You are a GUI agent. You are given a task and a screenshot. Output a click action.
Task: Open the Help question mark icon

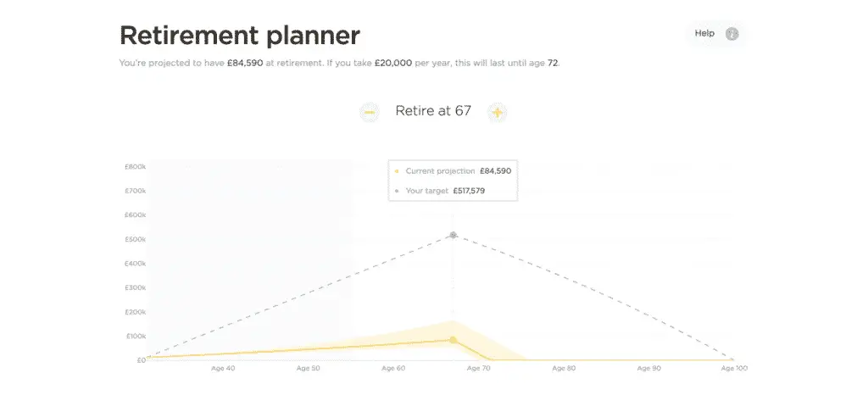click(x=732, y=34)
